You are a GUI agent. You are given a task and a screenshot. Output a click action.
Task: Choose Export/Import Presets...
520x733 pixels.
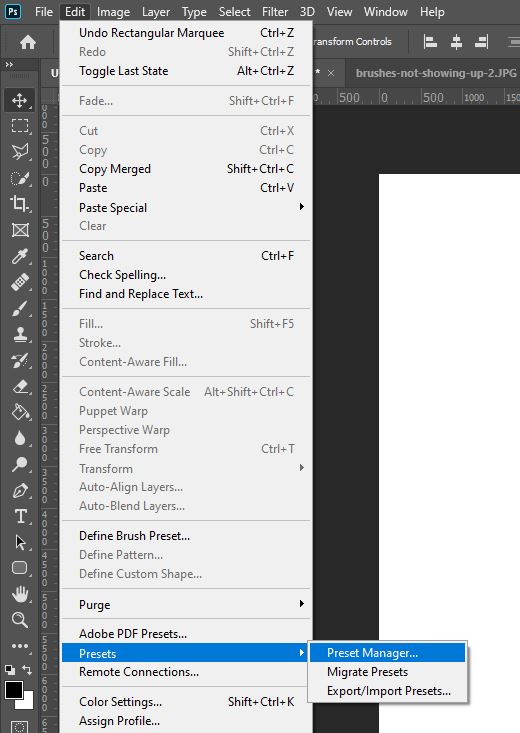pos(388,691)
